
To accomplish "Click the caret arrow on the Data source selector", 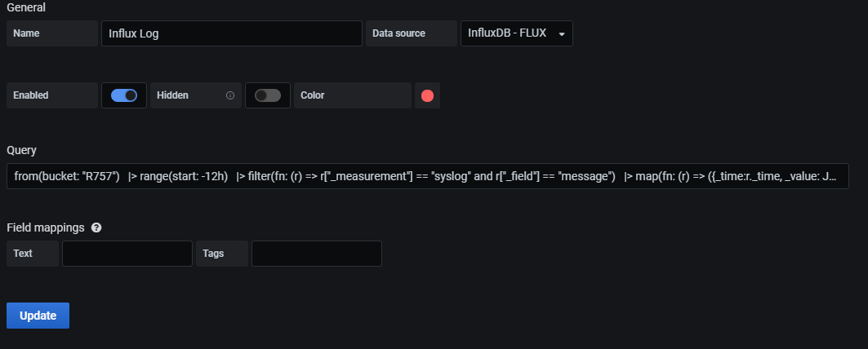I will 562,34.
